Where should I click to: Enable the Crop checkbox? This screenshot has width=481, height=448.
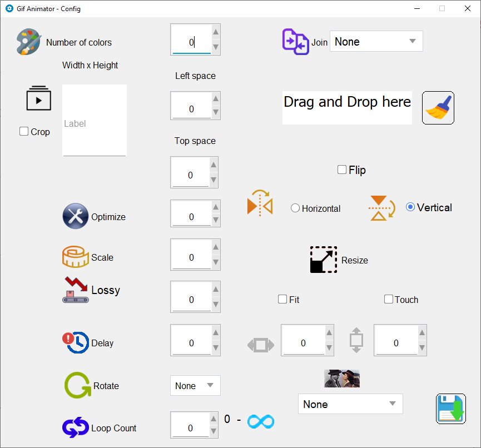point(24,131)
